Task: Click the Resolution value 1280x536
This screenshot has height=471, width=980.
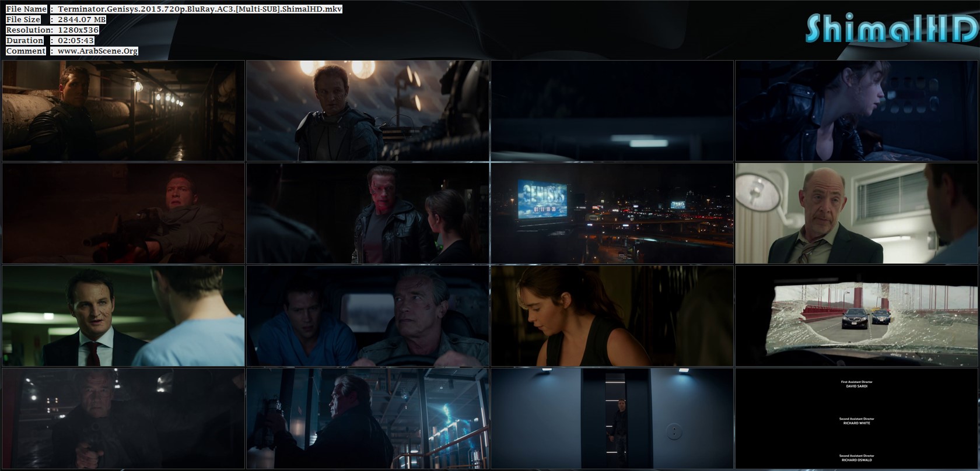Action: (x=78, y=30)
